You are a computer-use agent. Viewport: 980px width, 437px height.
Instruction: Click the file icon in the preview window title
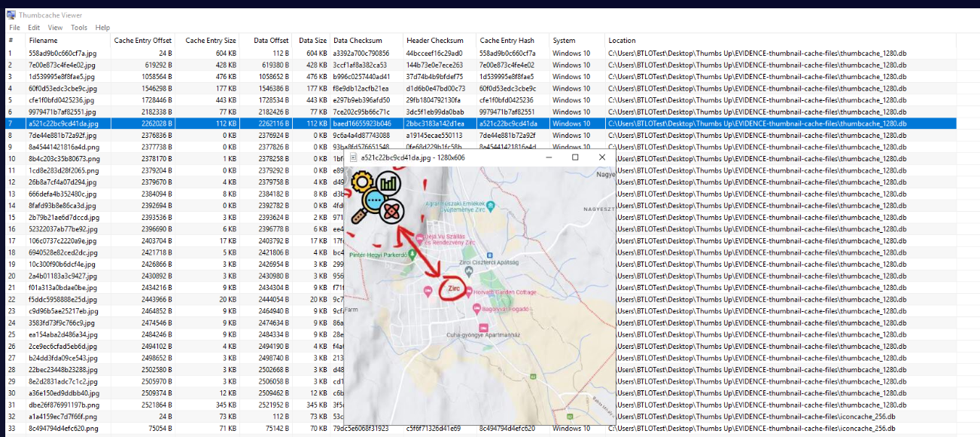(354, 157)
